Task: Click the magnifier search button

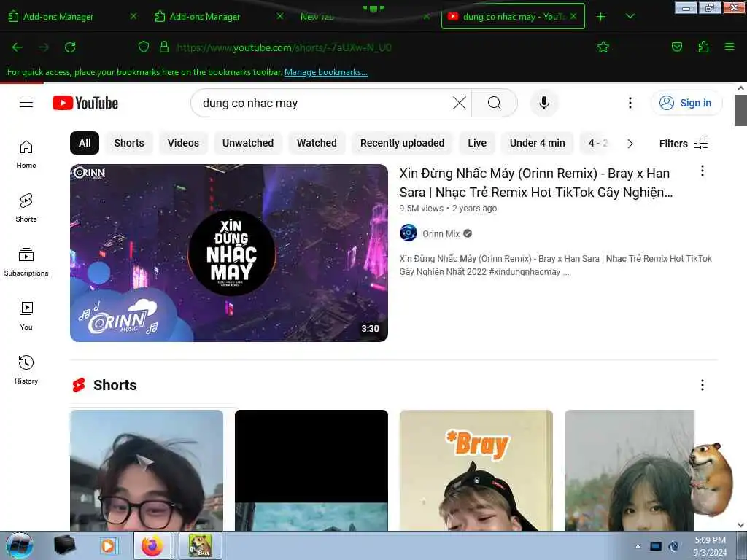Action: (495, 103)
